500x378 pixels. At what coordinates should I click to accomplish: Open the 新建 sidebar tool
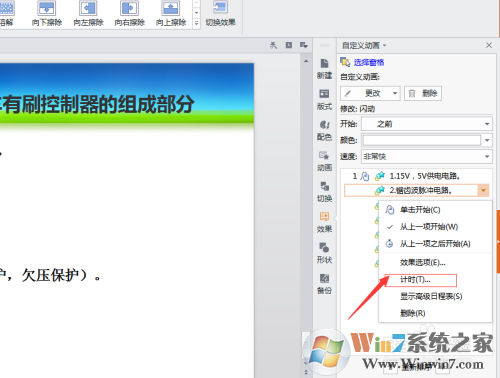[324, 69]
